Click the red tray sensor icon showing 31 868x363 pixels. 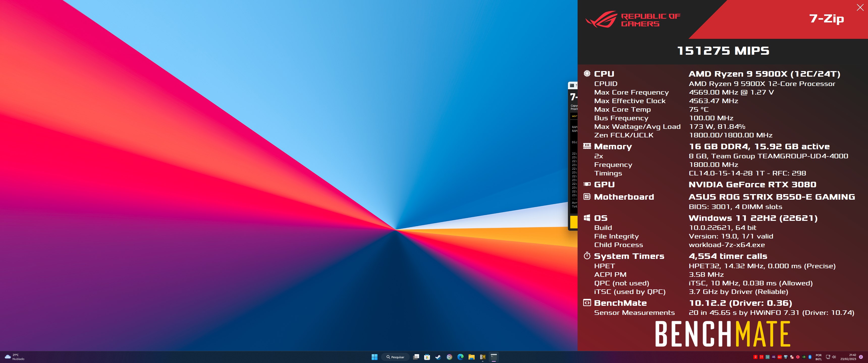coord(762,357)
